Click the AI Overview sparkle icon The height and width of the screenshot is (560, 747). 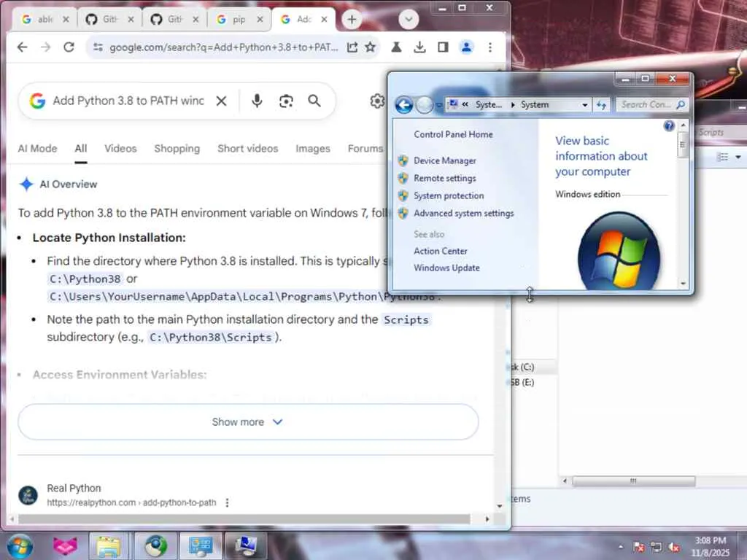click(26, 184)
